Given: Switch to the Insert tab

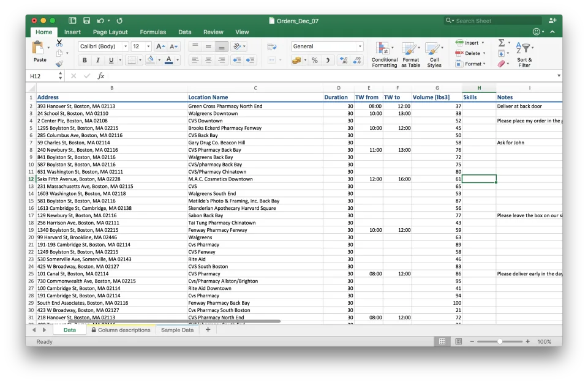Looking at the screenshot, I should tap(72, 32).
